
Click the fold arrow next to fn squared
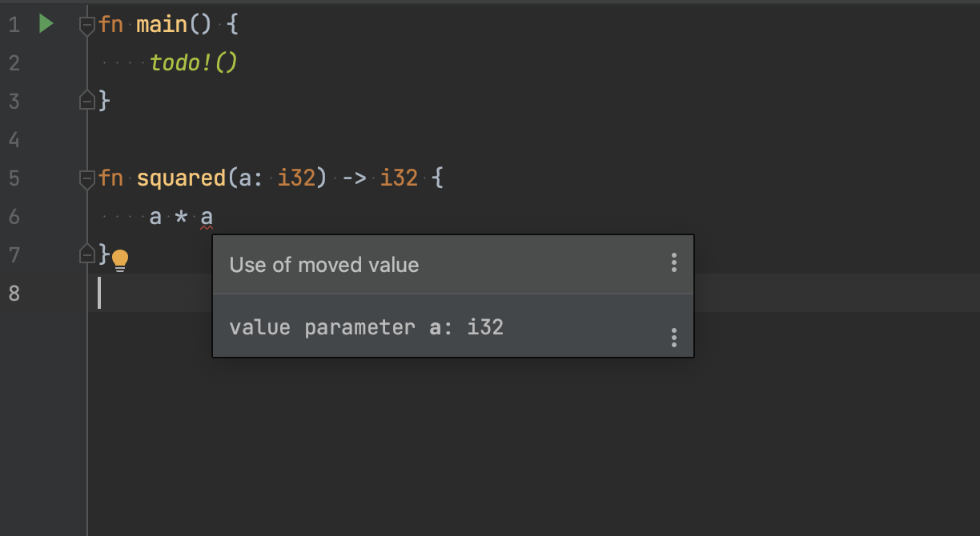[x=86, y=178]
